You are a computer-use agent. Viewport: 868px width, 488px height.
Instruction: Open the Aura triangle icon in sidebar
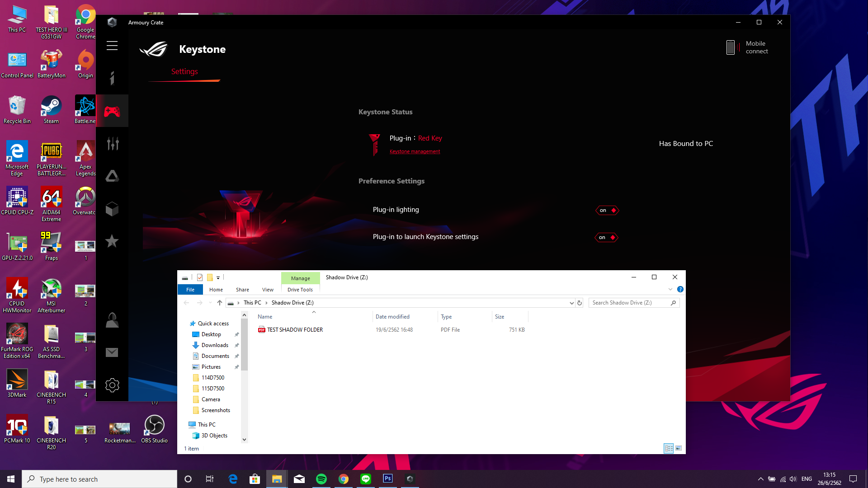point(112,176)
